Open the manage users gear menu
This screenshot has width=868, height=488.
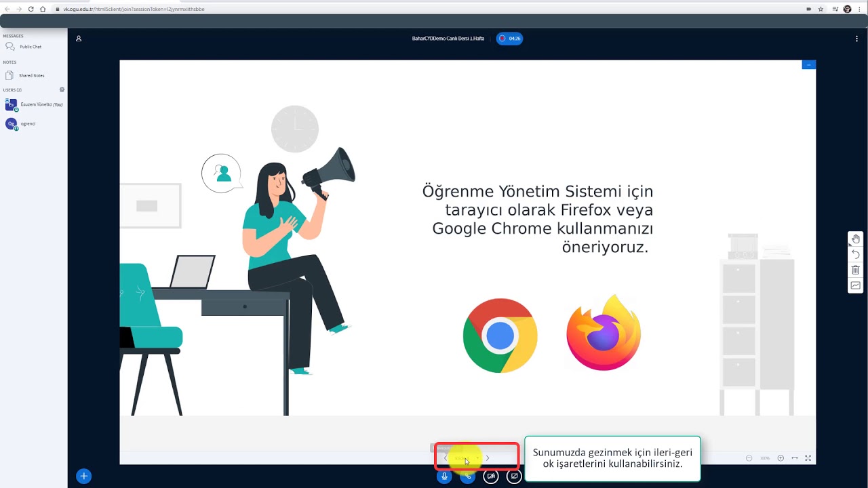pos(62,89)
